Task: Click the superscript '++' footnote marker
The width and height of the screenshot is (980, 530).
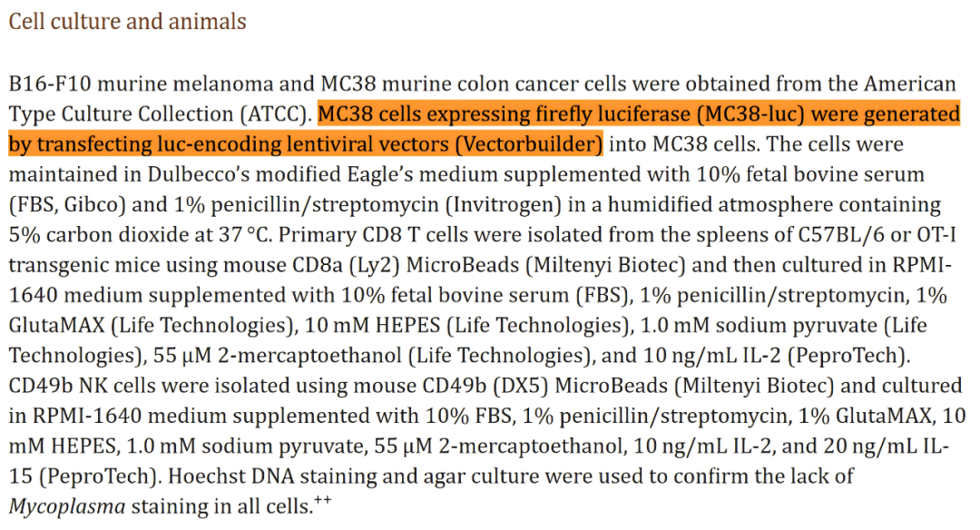Action: [323, 500]
